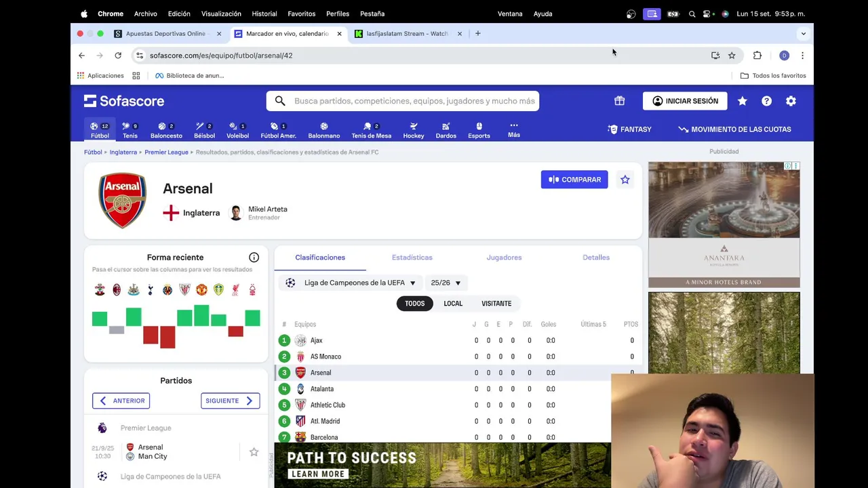The width and height of the screenshot is (868, 488).
Task: Expand the Chrome tab search chevron
Action: [804, 33]
